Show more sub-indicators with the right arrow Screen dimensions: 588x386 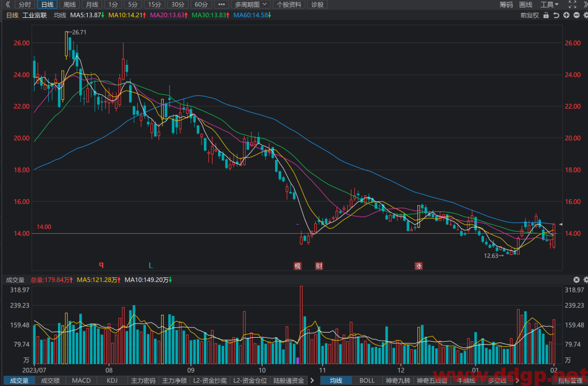click(312, 380)
